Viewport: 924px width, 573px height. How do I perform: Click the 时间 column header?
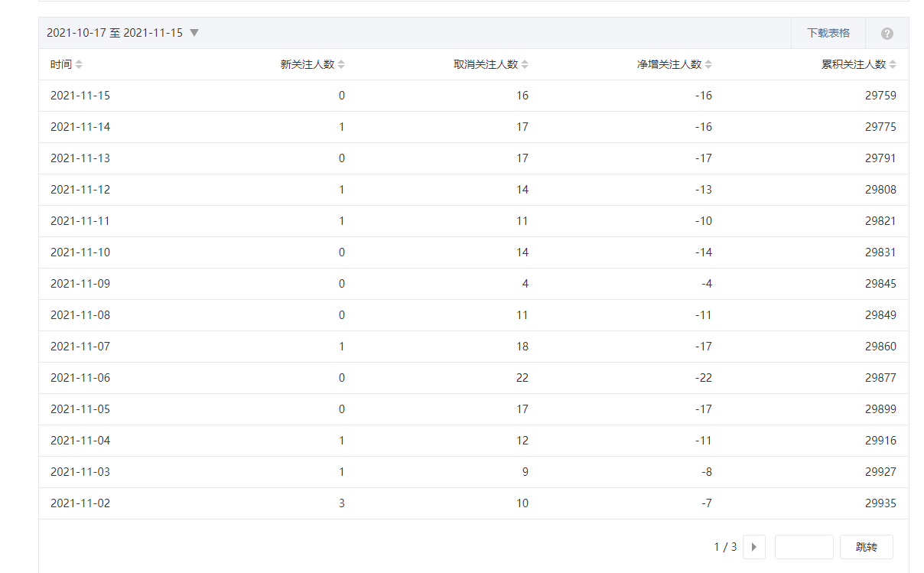61,64
